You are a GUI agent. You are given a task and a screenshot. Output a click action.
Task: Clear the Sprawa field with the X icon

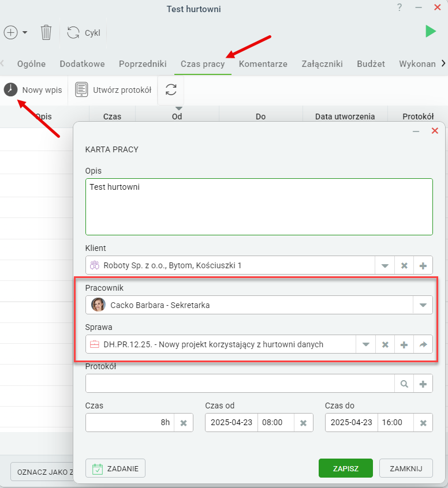tap(386, 344)
